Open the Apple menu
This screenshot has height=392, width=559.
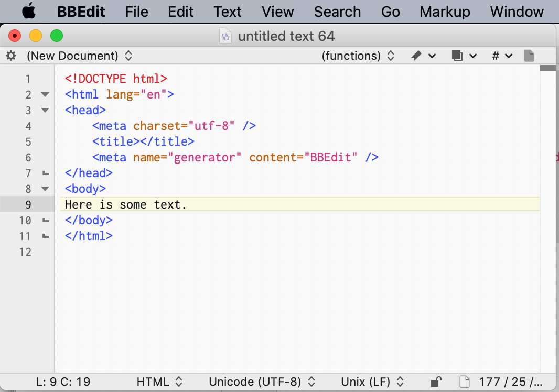[x=28, y=12]
